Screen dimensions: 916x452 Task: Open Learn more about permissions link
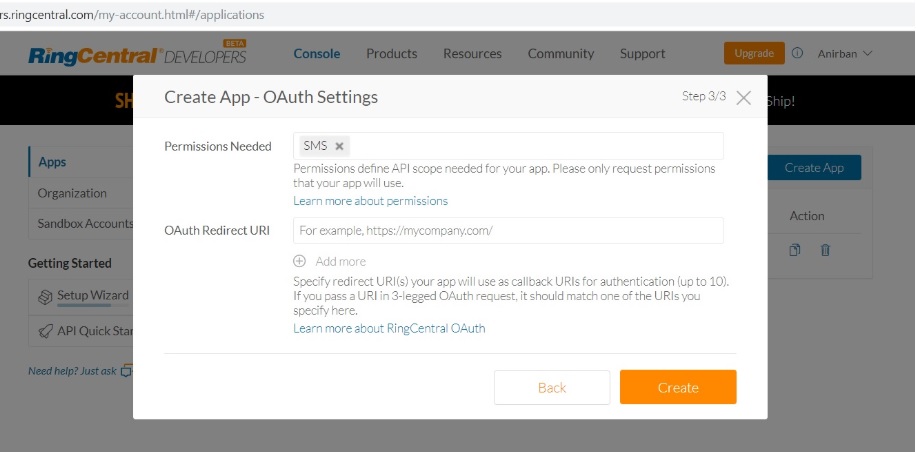click(370, 201)
